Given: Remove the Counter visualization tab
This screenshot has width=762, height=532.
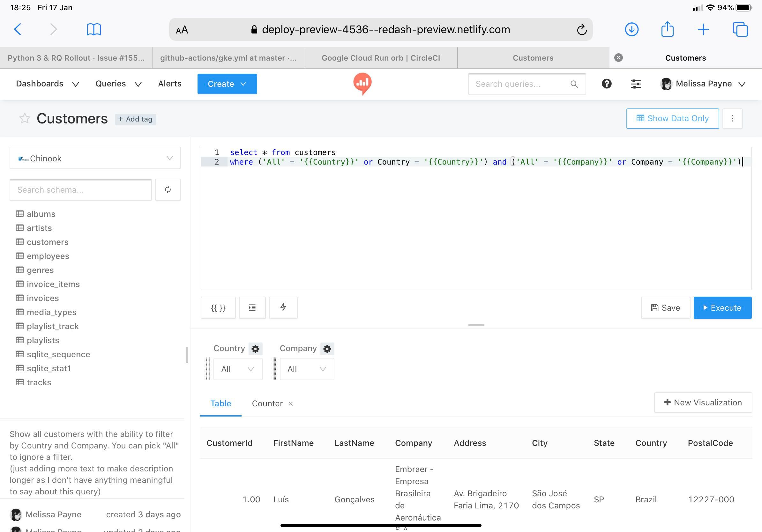Looking at the screenshot, I should [x=291, y=404].
